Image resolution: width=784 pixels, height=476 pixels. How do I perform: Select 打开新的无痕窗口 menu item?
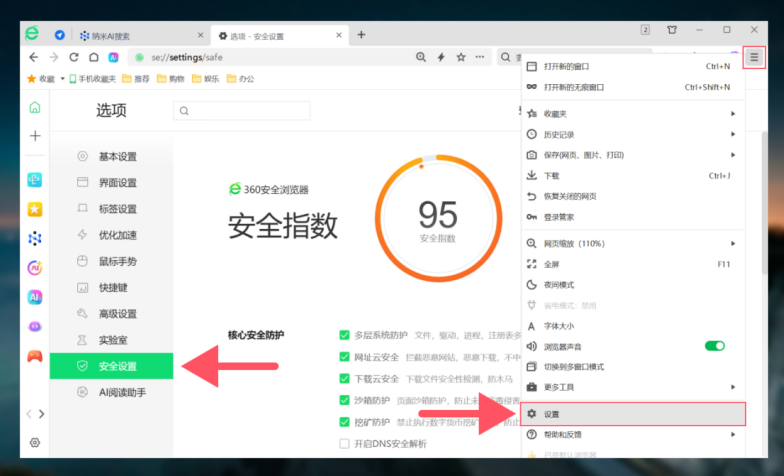633,87
